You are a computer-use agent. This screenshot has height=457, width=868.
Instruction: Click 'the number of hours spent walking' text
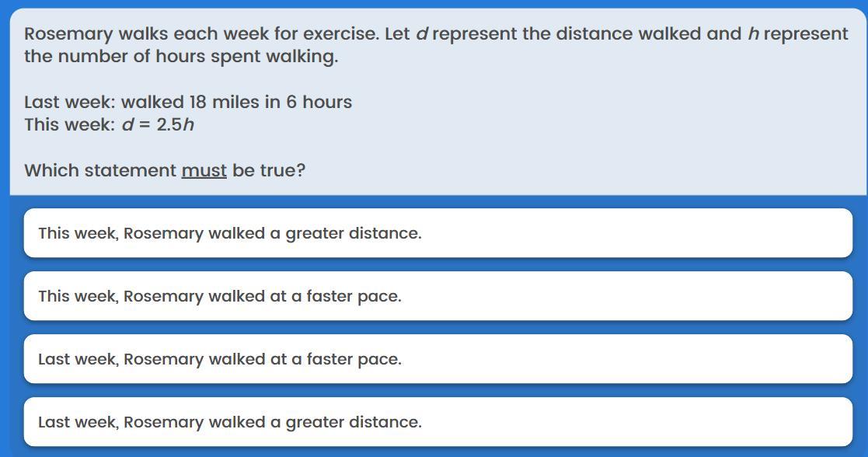(181, 57)
